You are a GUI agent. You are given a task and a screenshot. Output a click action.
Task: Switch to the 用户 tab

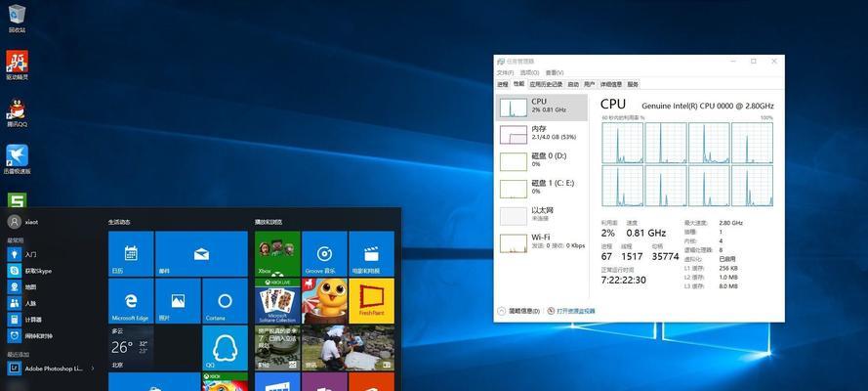tap(590, 84)
